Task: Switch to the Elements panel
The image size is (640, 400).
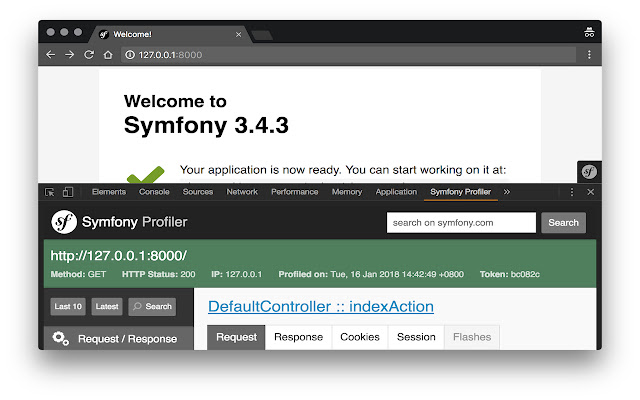Action: coord(109,192)
